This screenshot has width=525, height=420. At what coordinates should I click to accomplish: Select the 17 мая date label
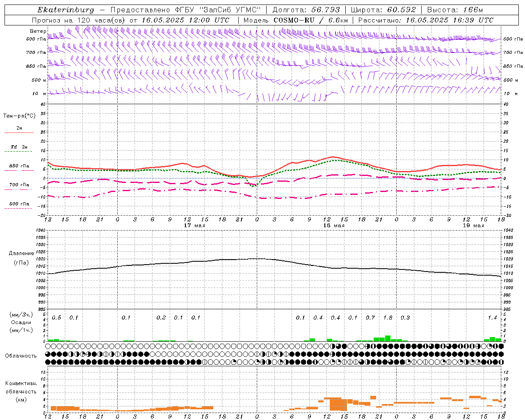click(194, 226)
